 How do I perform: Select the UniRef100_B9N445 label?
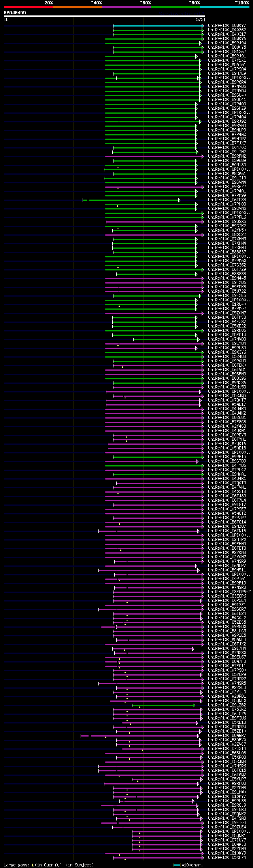[227, 278]
